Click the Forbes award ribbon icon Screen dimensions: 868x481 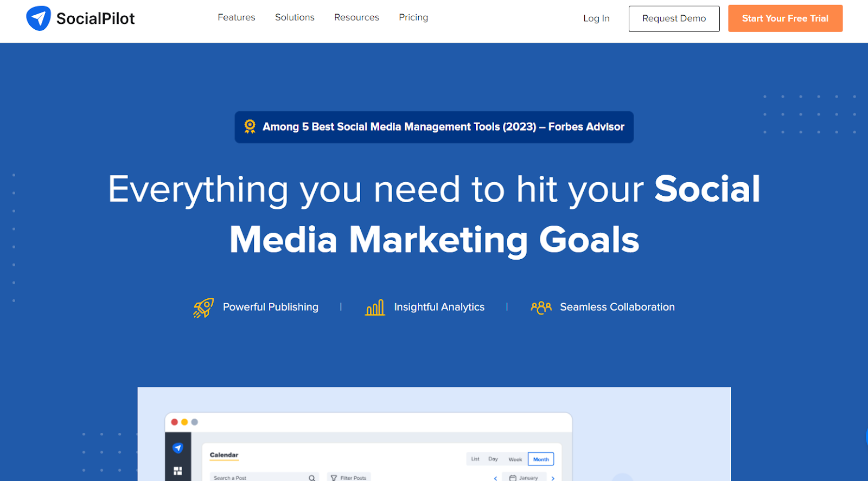(250, 126)
